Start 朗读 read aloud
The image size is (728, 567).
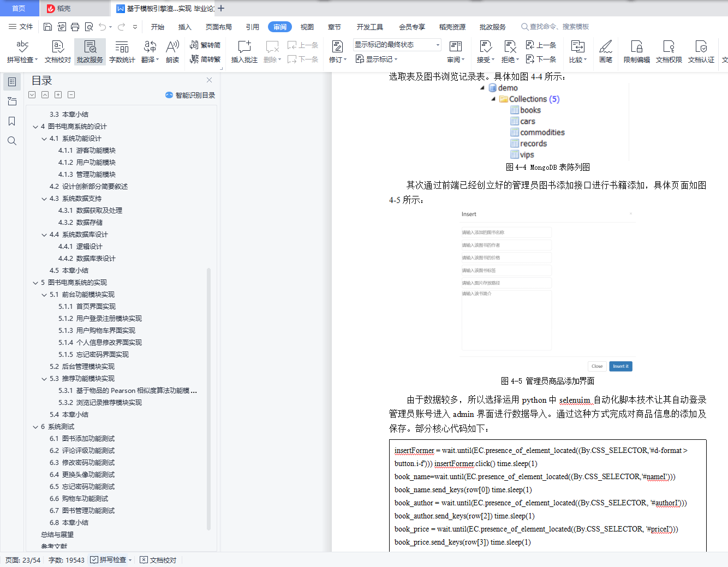point(172,52)
